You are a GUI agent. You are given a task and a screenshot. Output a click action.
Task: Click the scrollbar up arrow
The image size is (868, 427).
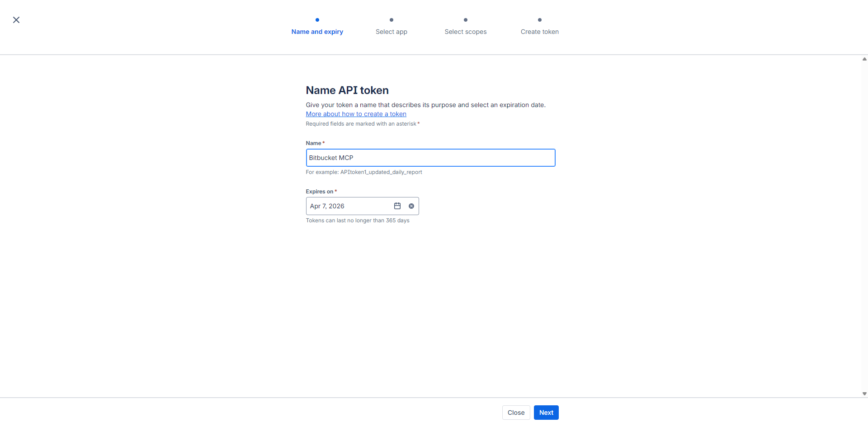(864, 59)
